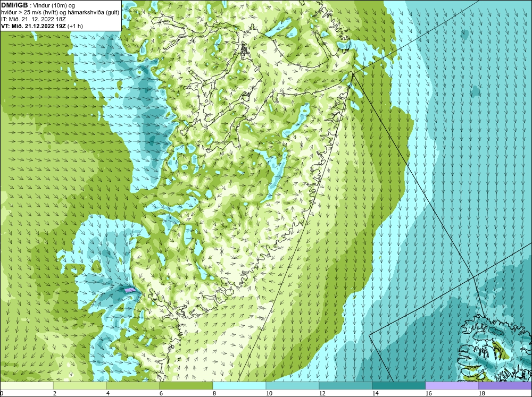Click the small purple high-wind patch on the map
This screenshot has height=397, width=532.
(x=130, y=290)
